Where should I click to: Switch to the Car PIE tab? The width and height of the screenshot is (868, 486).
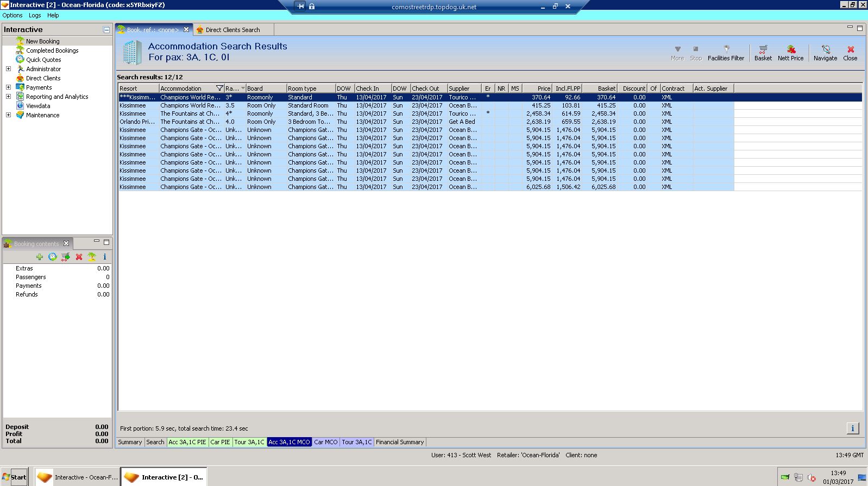[x=220, y=442]
